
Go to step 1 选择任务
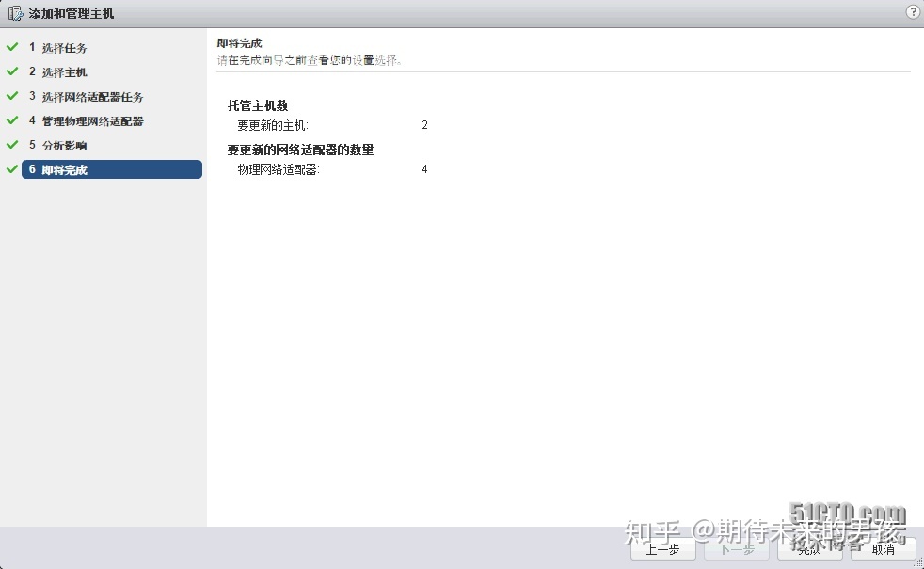[57, 48]
